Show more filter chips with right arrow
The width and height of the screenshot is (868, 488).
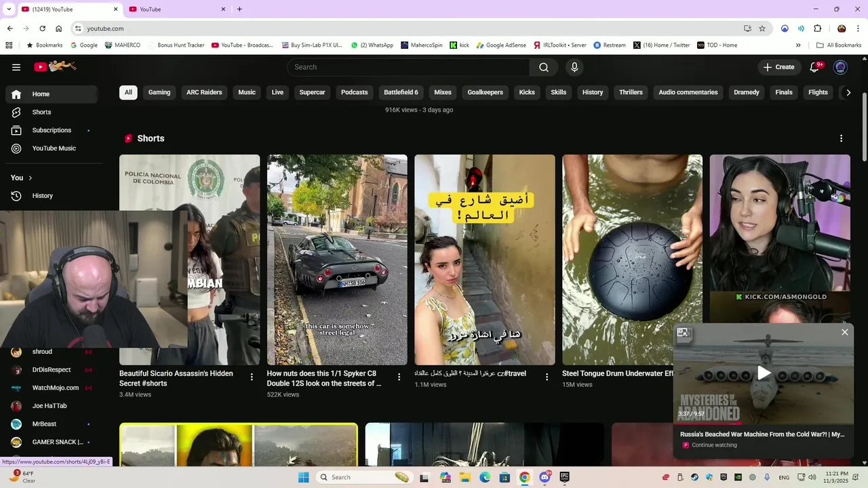848,92
